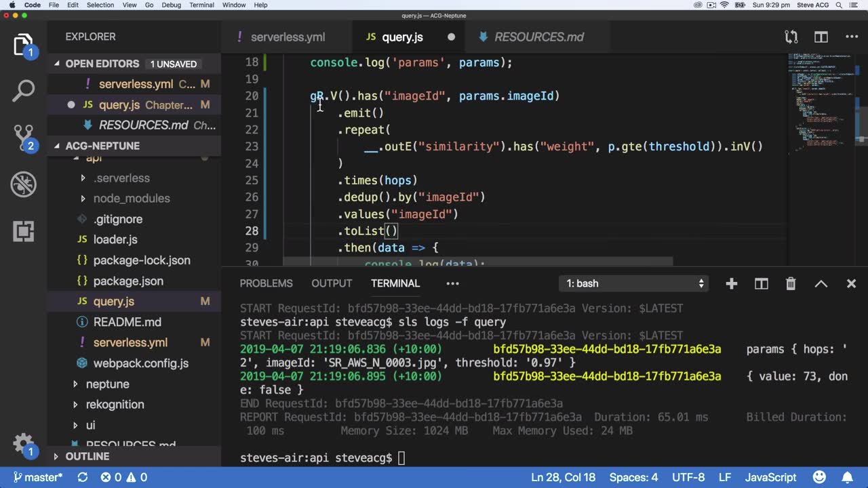Switch to the serverless.yml editor tab
The width and height of the screenshot is (868, 488).
click(x=287, y=37)
